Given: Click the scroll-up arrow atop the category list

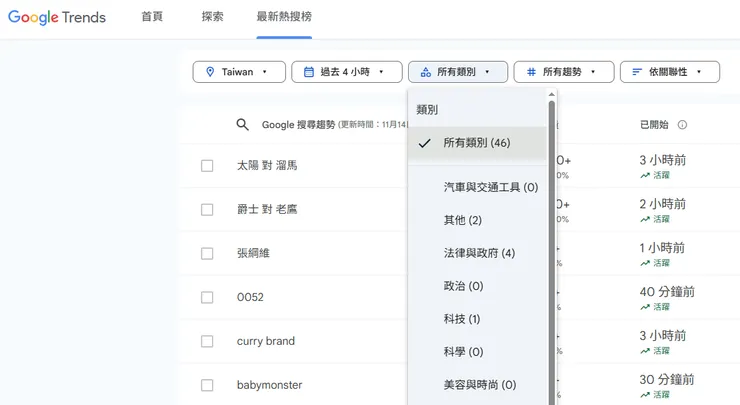Looking at the screenshot, I should tap(551, 94).
